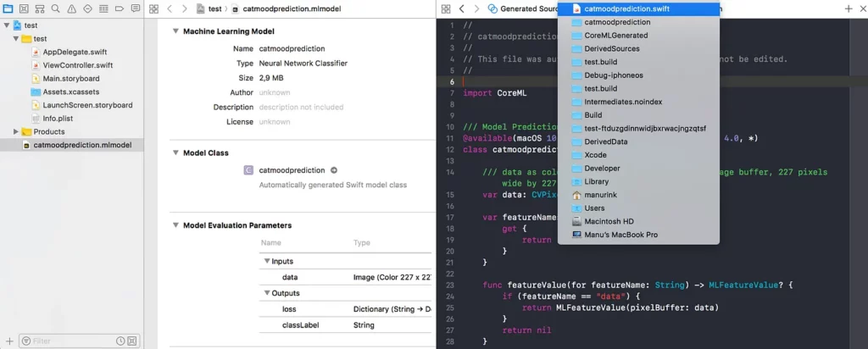This screenshot has height=349, width=868.
Task: Click the loss output row
Action: pyautogui.click(x=345, y=309)
